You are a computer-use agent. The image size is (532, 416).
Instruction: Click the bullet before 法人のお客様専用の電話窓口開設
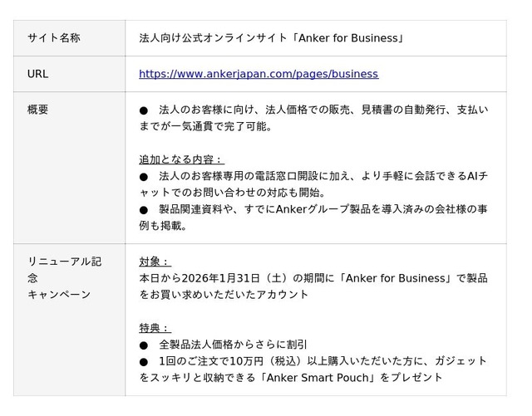click(144, 176)
